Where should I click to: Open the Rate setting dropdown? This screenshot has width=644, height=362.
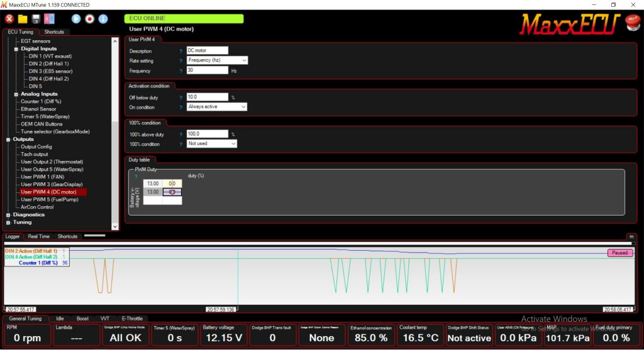pyautogui.click(x=217, y=60)
